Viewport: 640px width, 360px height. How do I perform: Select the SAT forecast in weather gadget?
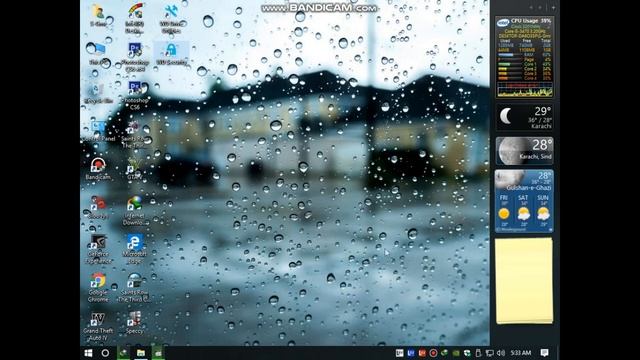click(523, 211)
